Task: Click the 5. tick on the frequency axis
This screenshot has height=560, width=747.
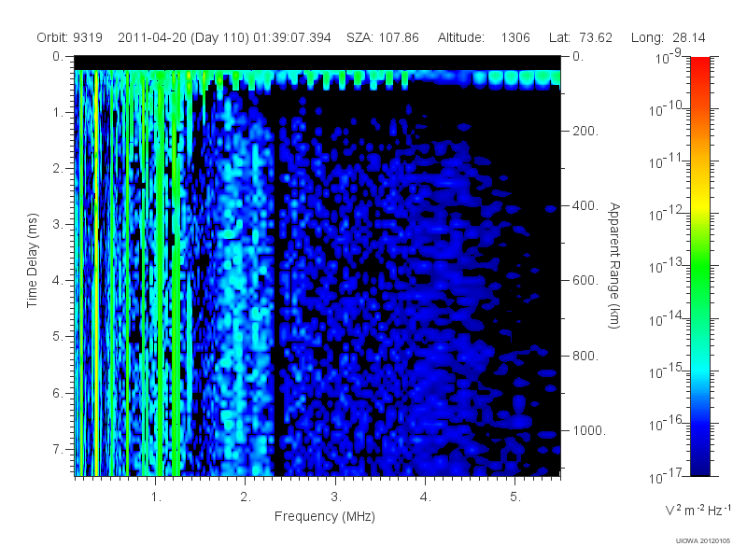Action: [x=515, y=497]
